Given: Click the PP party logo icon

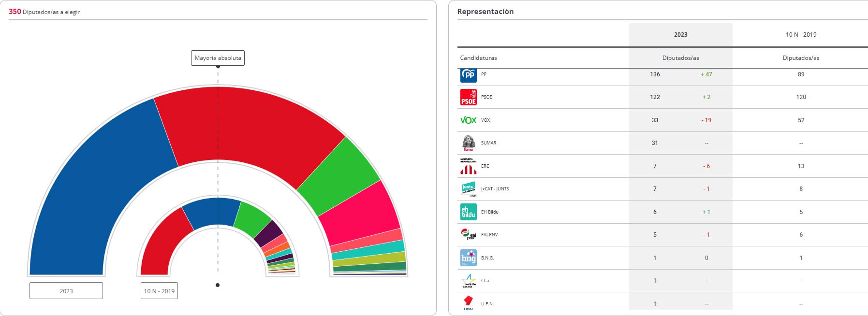Looking at the screenshot, I should pyautogui.click(x=468, y=75).
